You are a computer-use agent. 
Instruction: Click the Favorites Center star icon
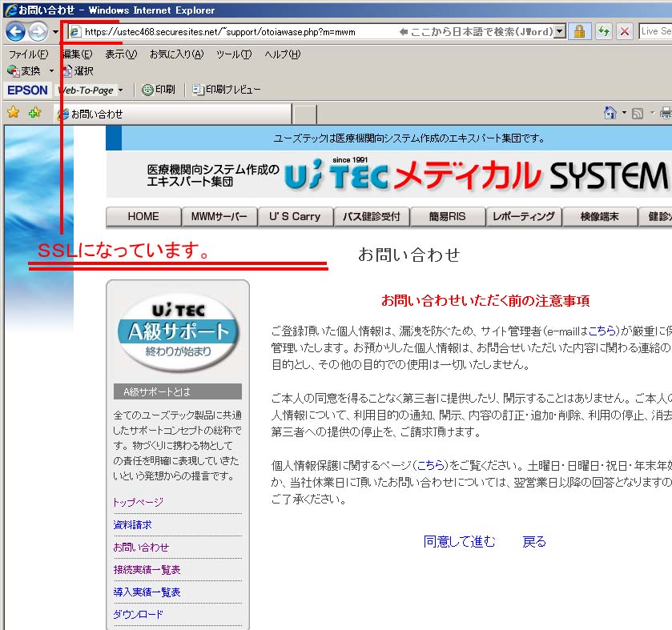(x=14, y=113)
